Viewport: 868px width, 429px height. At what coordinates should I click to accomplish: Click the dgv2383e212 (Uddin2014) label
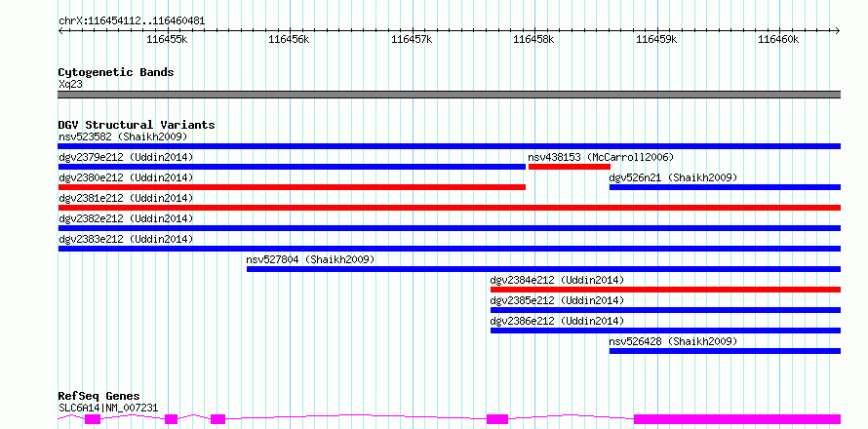pos(126,239)
